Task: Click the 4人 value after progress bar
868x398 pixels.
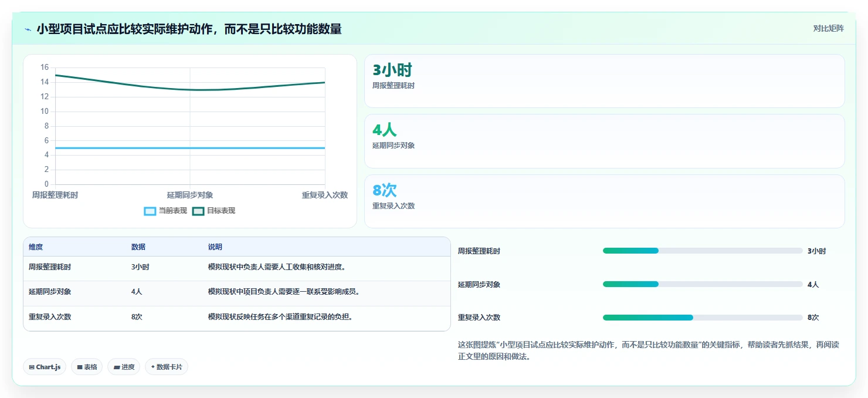Action: tap(813, 285)
